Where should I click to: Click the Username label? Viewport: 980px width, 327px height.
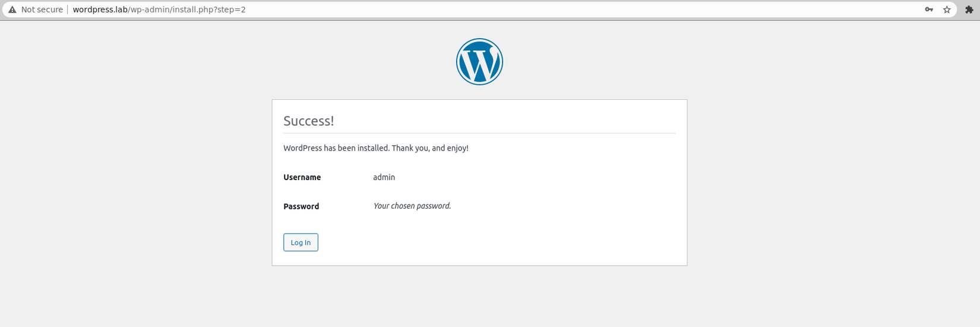[302, 177]
